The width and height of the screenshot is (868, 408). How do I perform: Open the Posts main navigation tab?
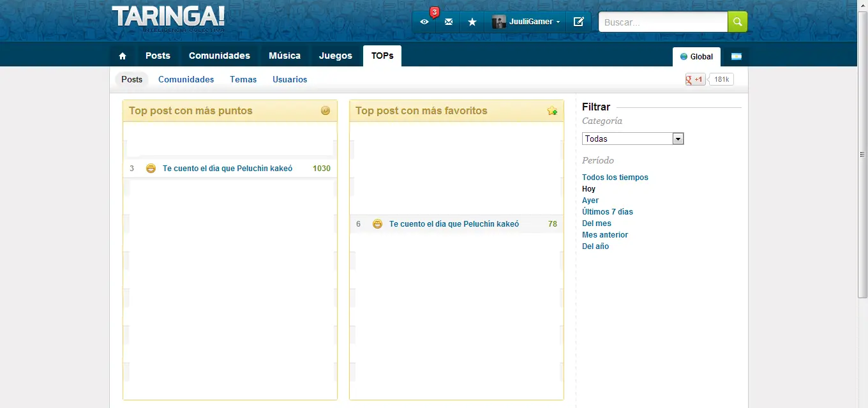click(x=158, y=56)
